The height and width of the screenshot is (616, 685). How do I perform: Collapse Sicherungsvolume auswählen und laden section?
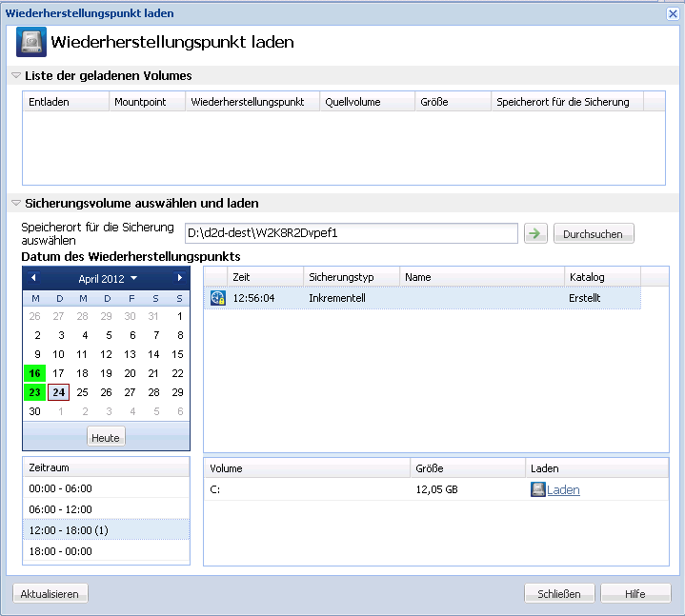pyautogui.click(x=16, y=203)
